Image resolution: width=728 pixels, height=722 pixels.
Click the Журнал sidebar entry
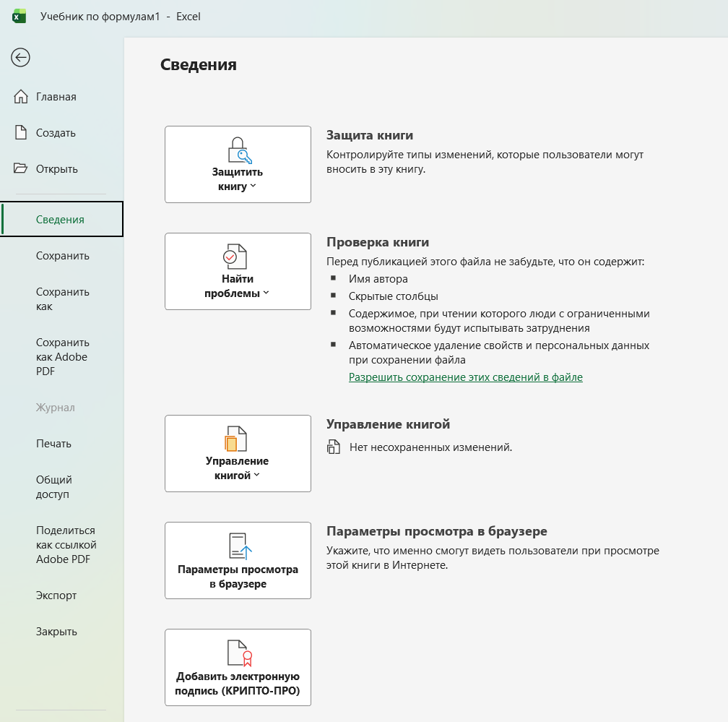point(55,408)
